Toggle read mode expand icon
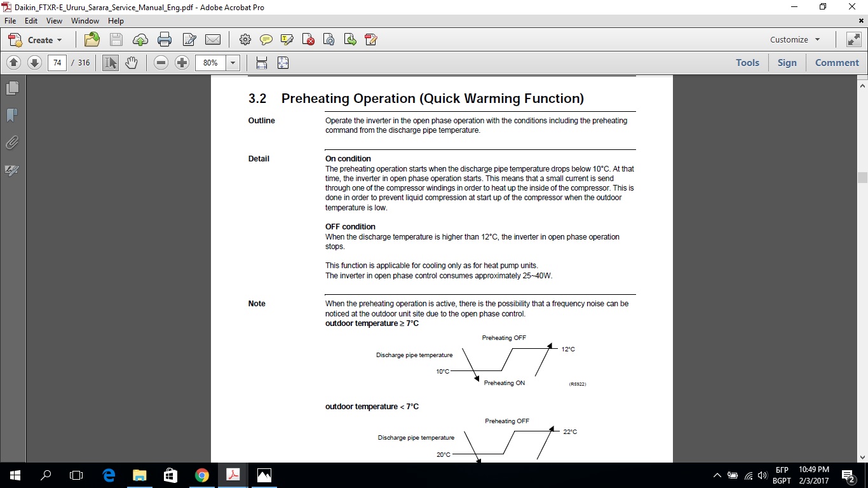Screen dimensions: 868x488 coord(853,39)
